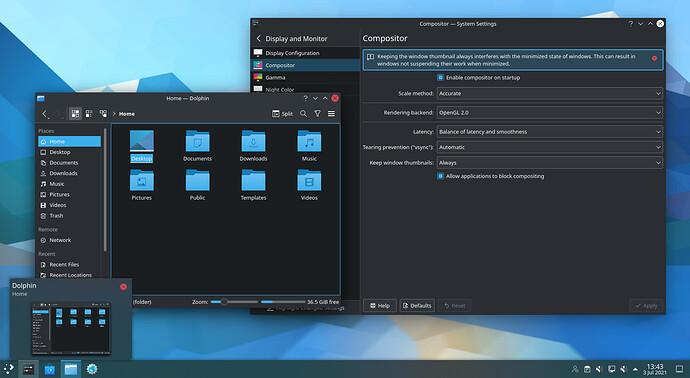Open Documents in Places panel

[x=70, y=162]
